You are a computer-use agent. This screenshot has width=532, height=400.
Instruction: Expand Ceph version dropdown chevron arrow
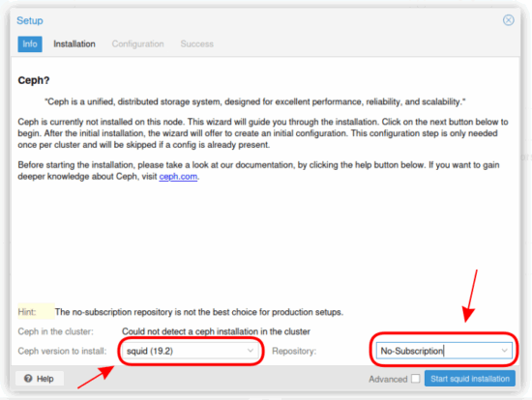pyautogui.click(x=251, y=351)
